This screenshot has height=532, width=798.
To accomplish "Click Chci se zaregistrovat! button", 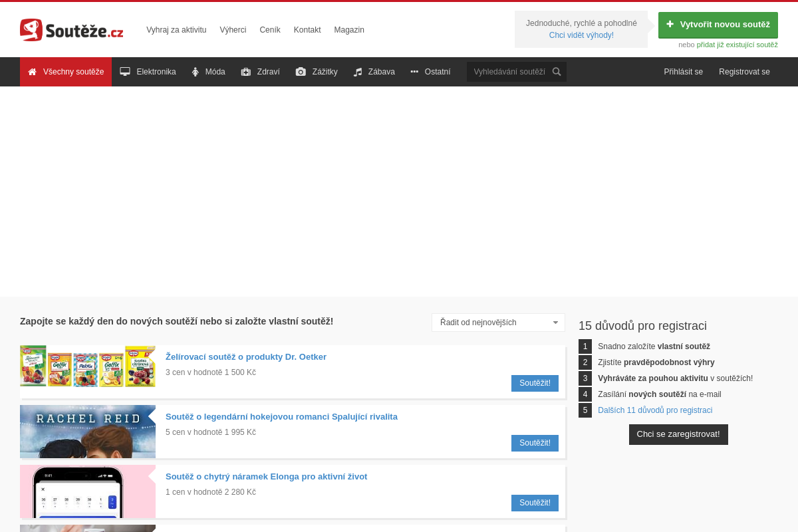I will click(x=678, y=434).
